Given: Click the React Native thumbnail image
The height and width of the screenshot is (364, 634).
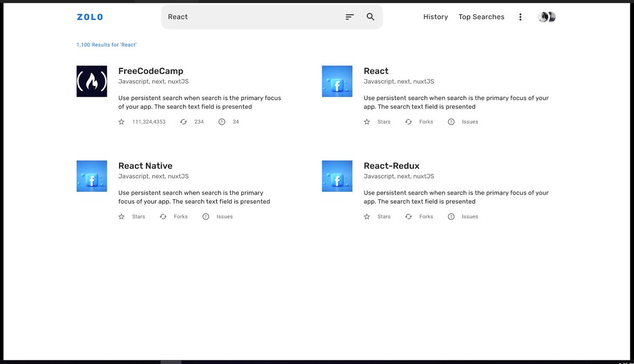Looking at the screenshot, I should point(92,176).
